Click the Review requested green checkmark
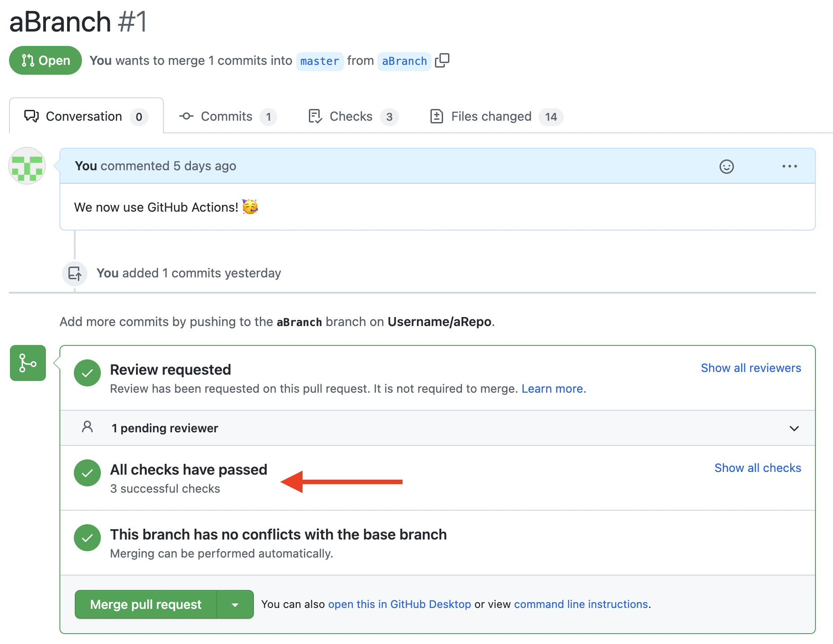 pos(87,373)
